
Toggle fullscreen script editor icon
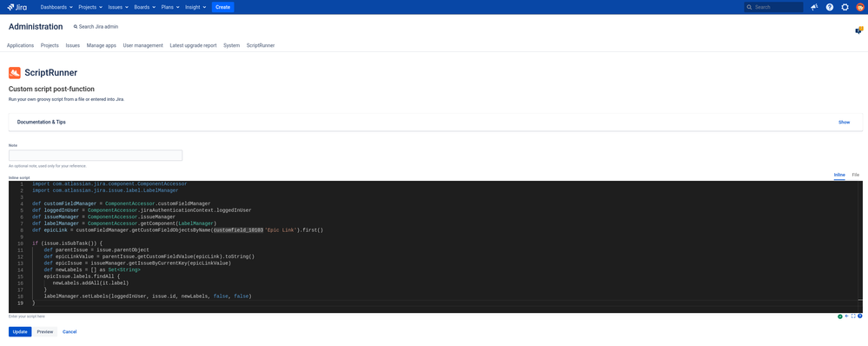click(x=853, y=316)
